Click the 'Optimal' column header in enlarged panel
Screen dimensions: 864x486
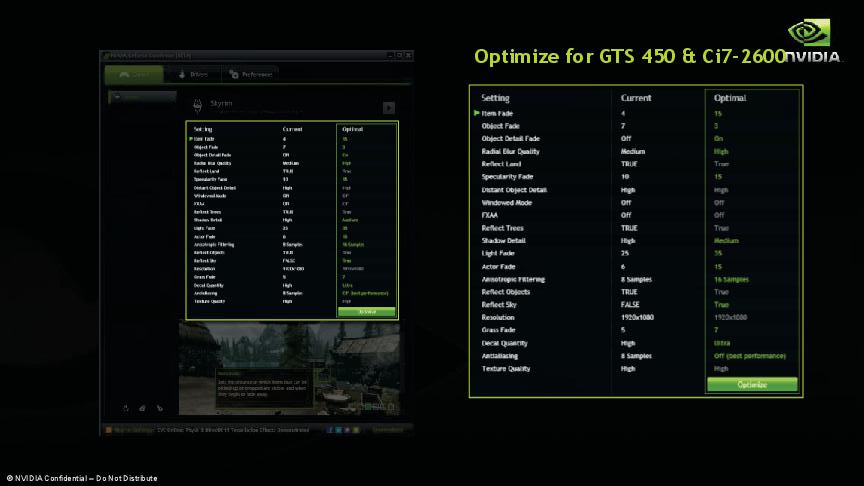pos(730,98)
